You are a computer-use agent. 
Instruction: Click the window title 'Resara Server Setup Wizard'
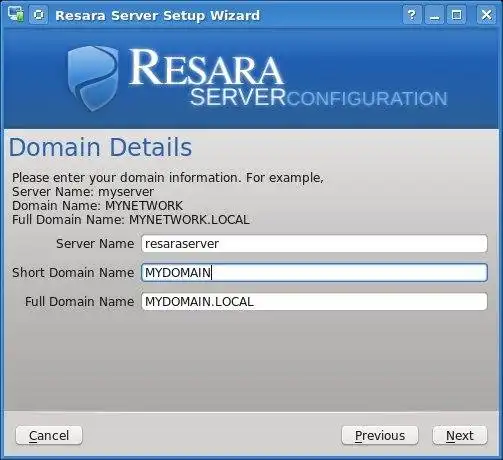(x=157, y=15)
